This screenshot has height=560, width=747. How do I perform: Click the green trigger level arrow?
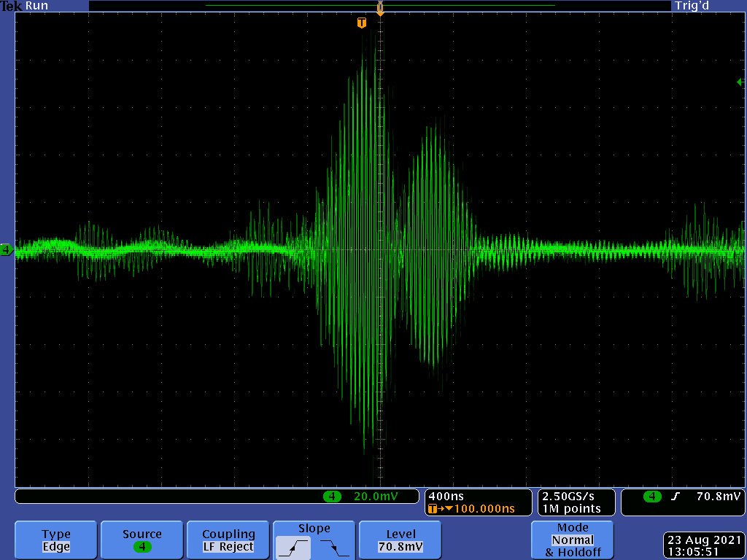[740, 82]
